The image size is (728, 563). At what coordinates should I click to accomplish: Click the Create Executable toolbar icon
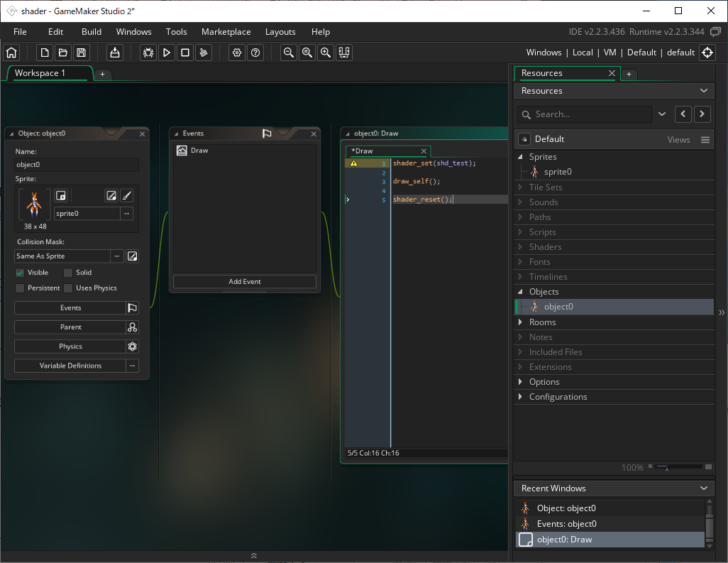point(115,53)
